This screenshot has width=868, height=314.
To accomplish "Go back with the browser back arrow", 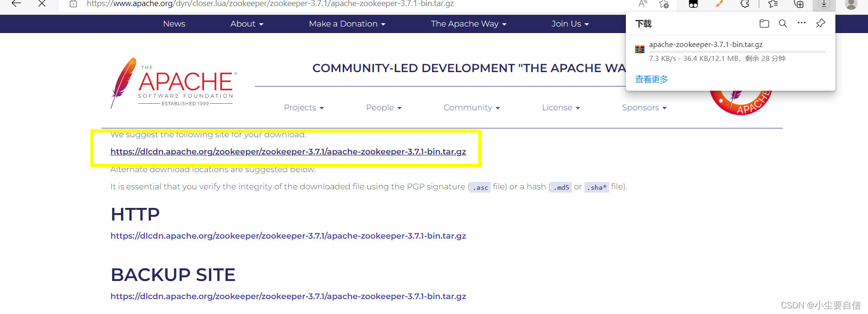I will [x=16, y=3].
